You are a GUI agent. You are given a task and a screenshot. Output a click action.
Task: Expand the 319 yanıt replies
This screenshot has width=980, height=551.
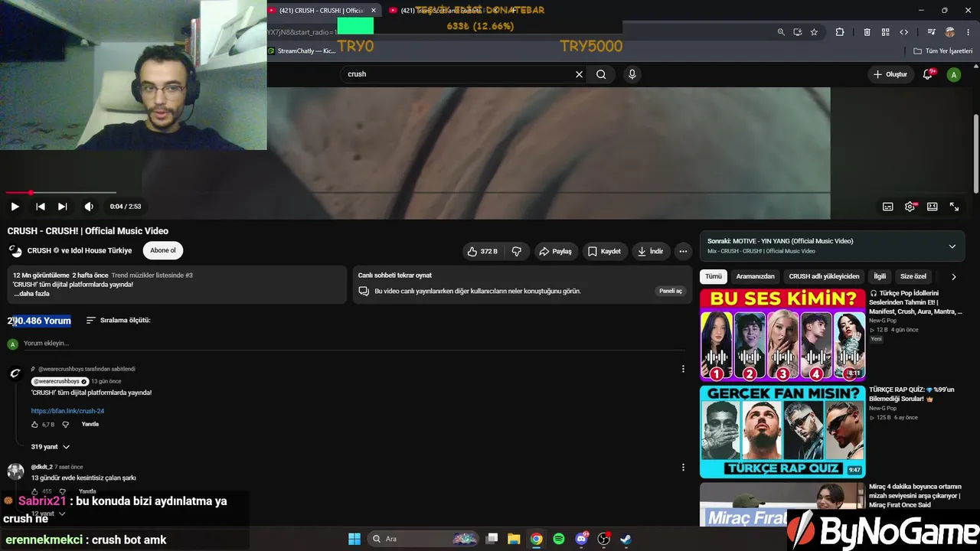[x=51, y=447]
